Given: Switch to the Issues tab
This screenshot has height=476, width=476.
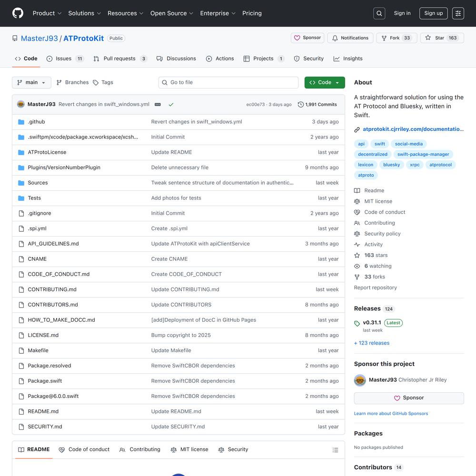Looking at the screenshot, I should click(x=65, y=59).
